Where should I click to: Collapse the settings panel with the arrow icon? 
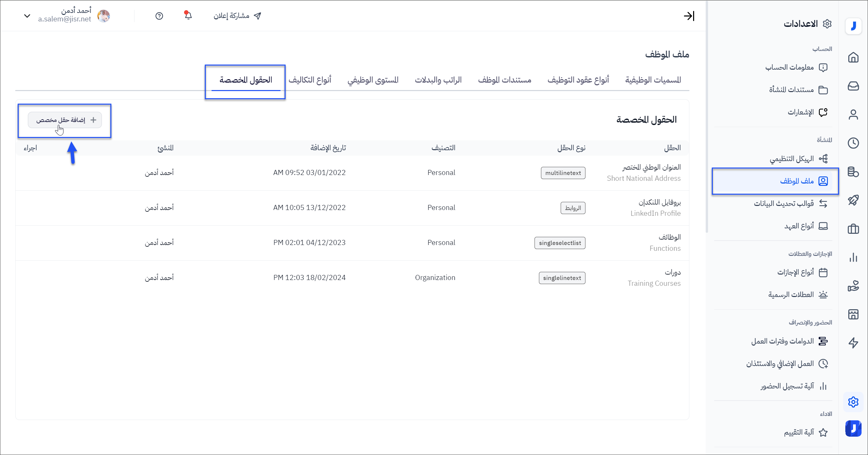point(689,16)
